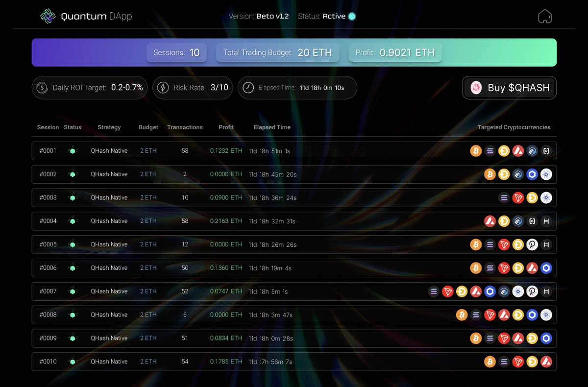Click the Beta v1.2 version label
The width and height of the screenshot is (588, 387).
click(272, 16)
